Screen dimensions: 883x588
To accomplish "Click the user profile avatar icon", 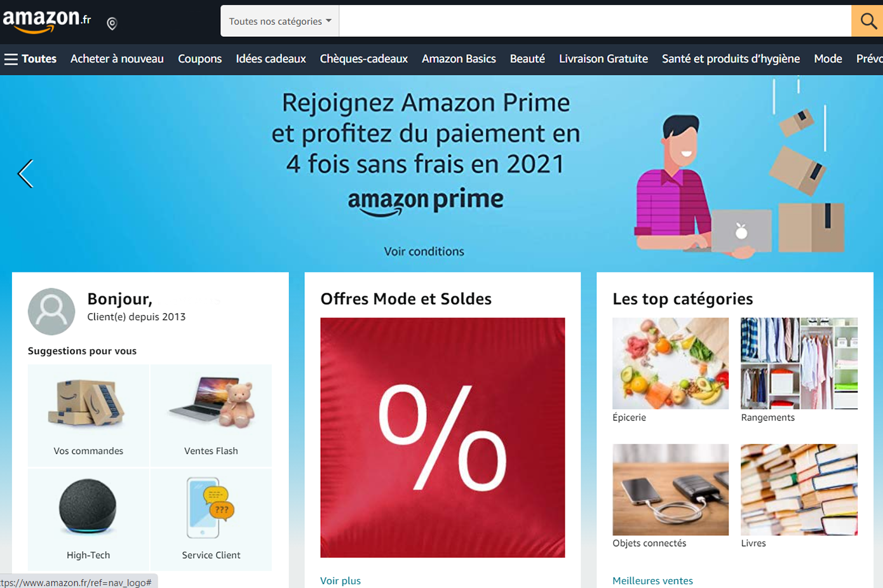I will pos(51,312).
